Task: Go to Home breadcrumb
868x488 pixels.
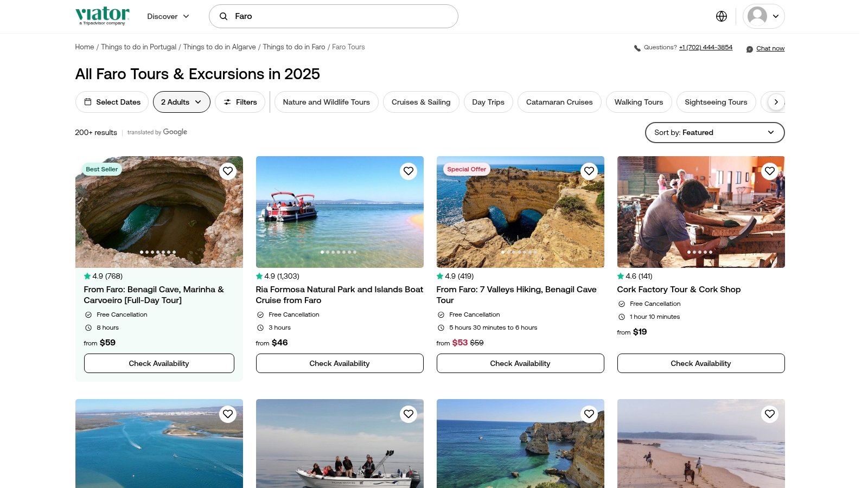Action: point(85,47)
